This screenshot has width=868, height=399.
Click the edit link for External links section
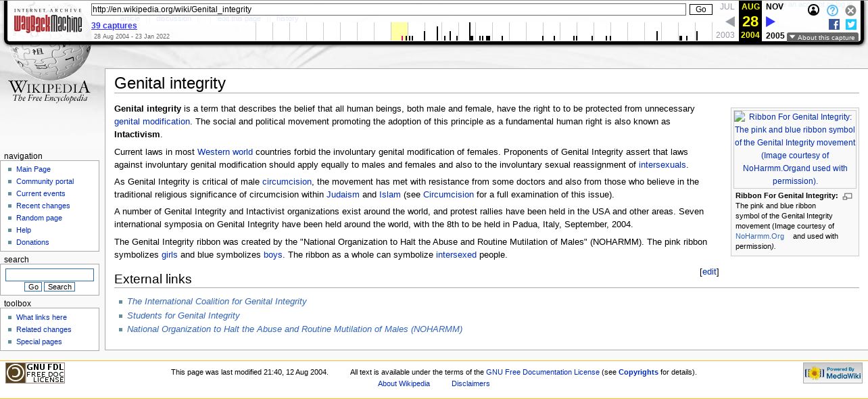(709, 272)
